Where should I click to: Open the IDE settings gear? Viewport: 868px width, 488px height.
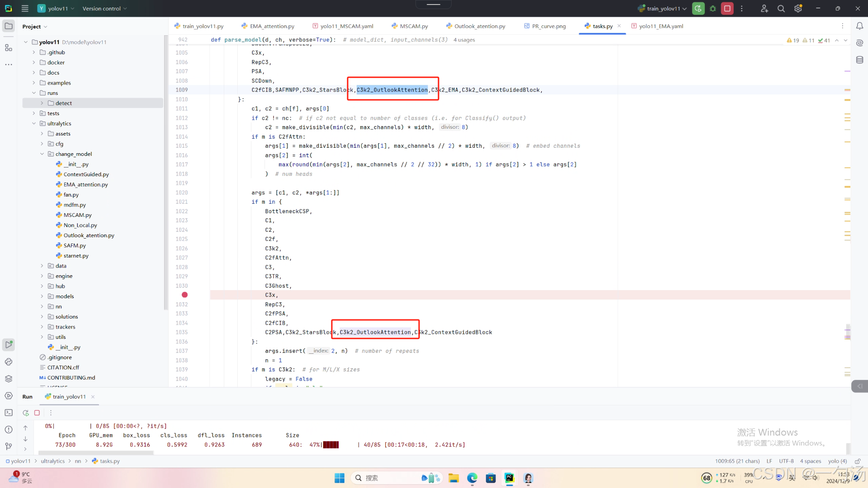(x=798, y=9)
